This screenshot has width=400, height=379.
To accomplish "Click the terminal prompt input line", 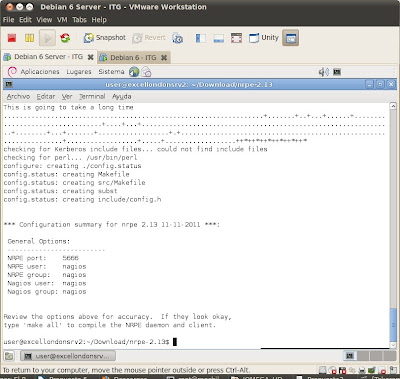I will (x=90, y=342).
